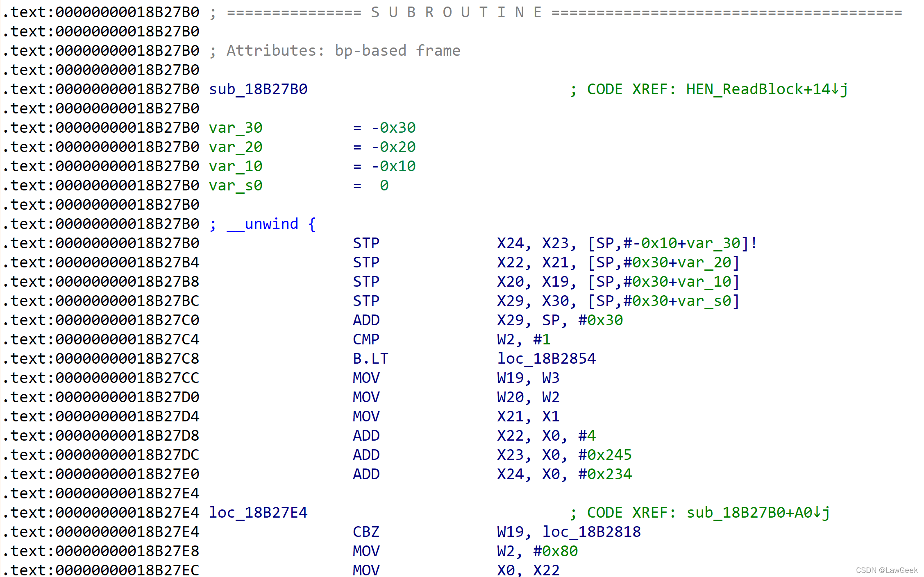Select the var_30 variable definition
The image size is (924, 577).
coord(236,128)
